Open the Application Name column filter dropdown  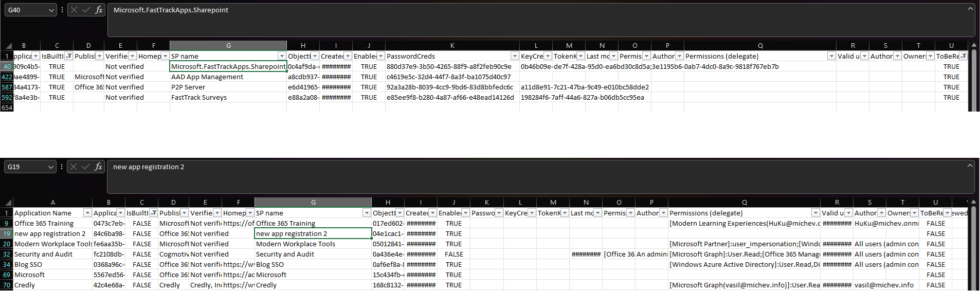coord(87,213)
